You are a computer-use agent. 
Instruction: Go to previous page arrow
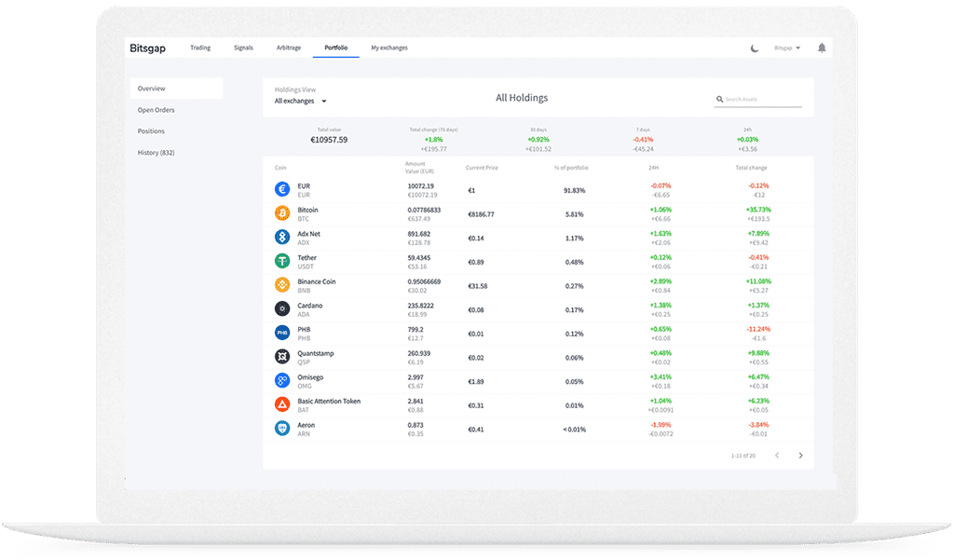click(x=777, y=456)
